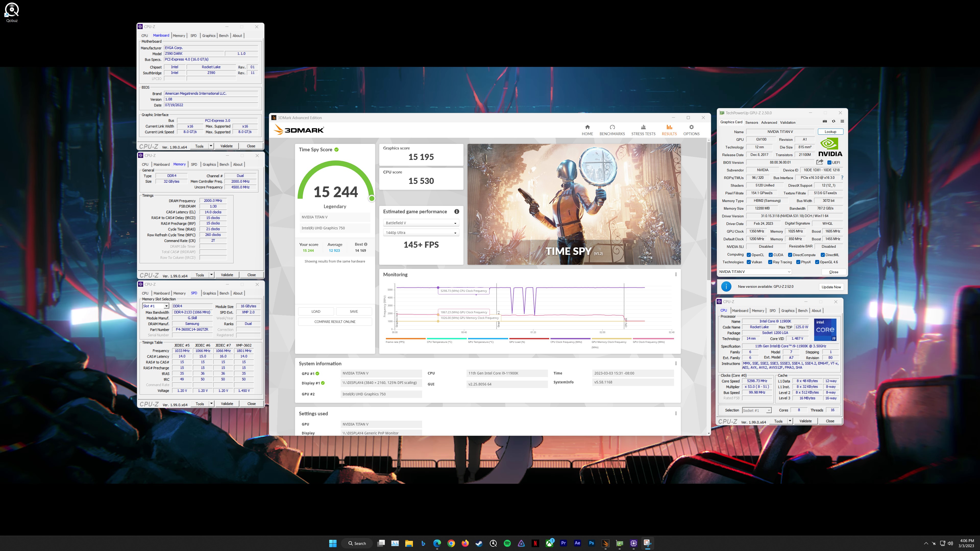This screenshot has height=551, width=980.
Task: Click the Bus Interface question mark in GPU-Z
Action: tap(842, 178)
